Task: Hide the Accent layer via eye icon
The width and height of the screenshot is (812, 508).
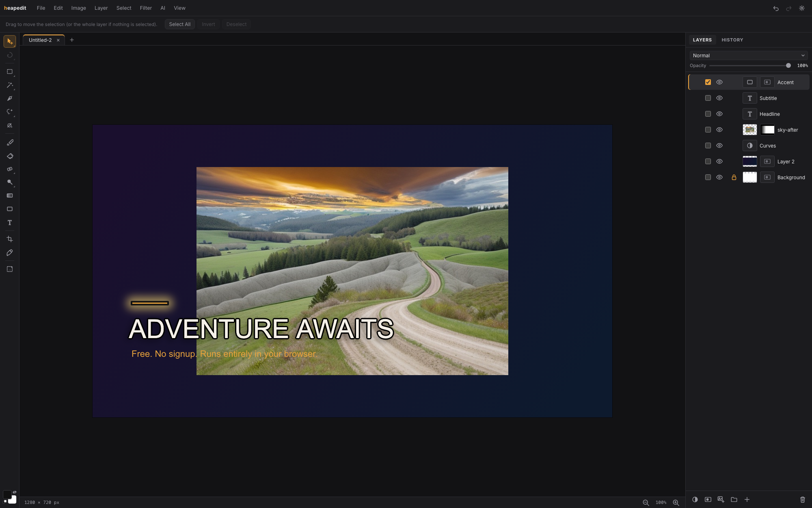Action: pyautogui.click(x=719, y=82)
